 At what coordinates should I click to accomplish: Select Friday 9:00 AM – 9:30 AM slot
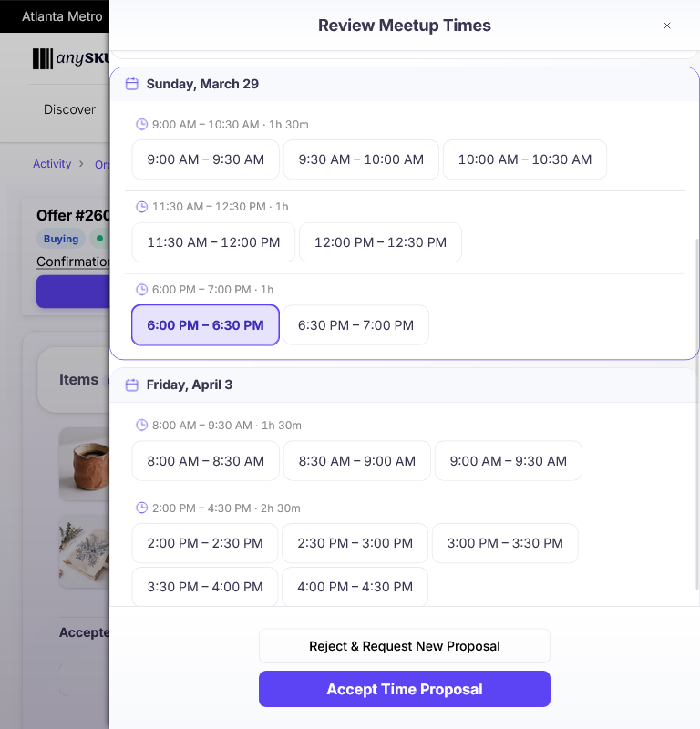[509, 461]
